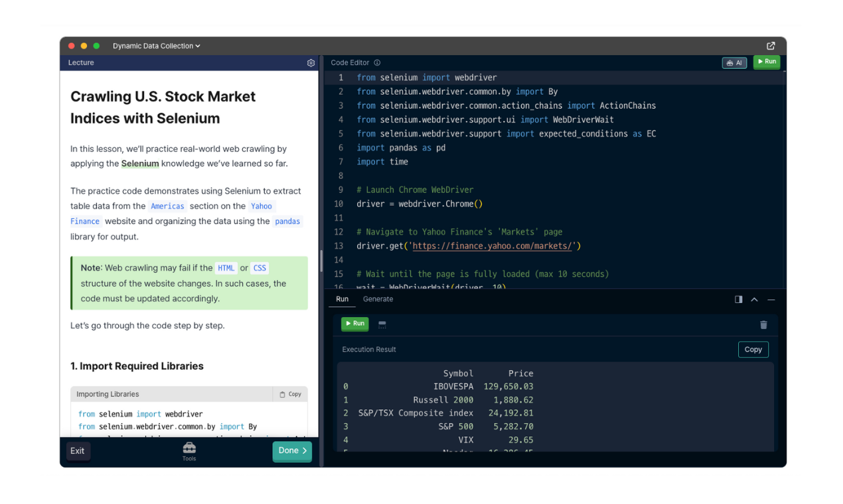Copy the Execution Result

point(753,349)
